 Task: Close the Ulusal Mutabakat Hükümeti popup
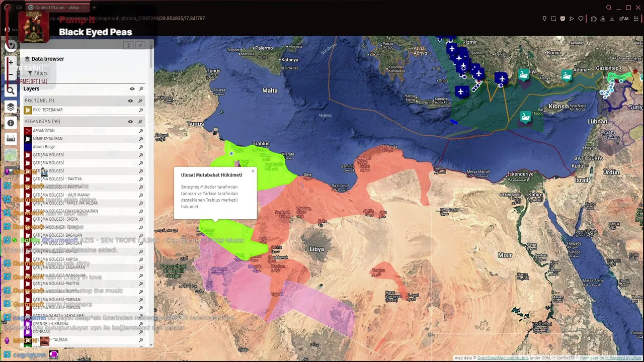[253, 171]
